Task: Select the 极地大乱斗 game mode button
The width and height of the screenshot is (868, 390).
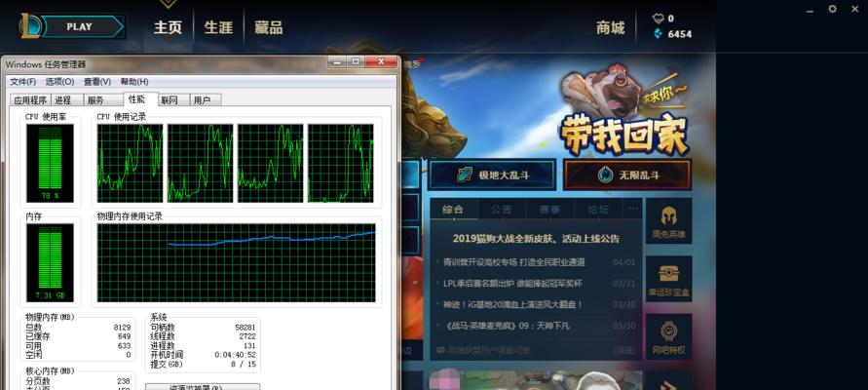Action: [492, 175]
